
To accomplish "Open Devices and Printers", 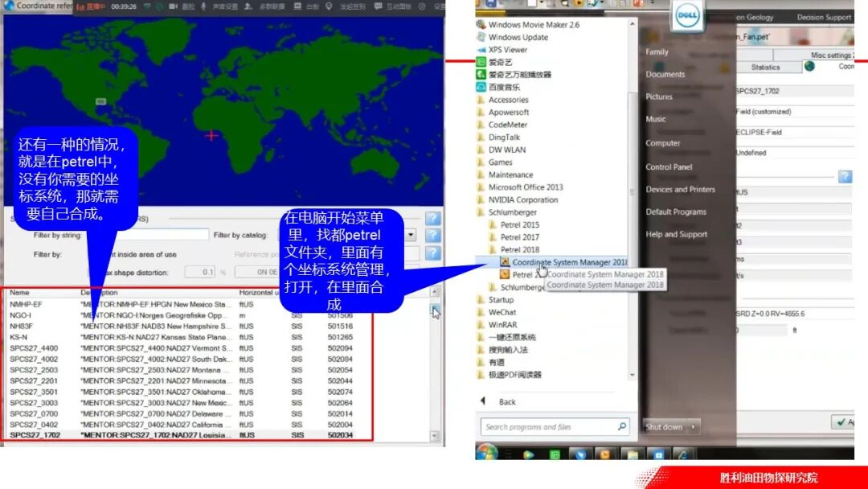I will pos(681,189).
